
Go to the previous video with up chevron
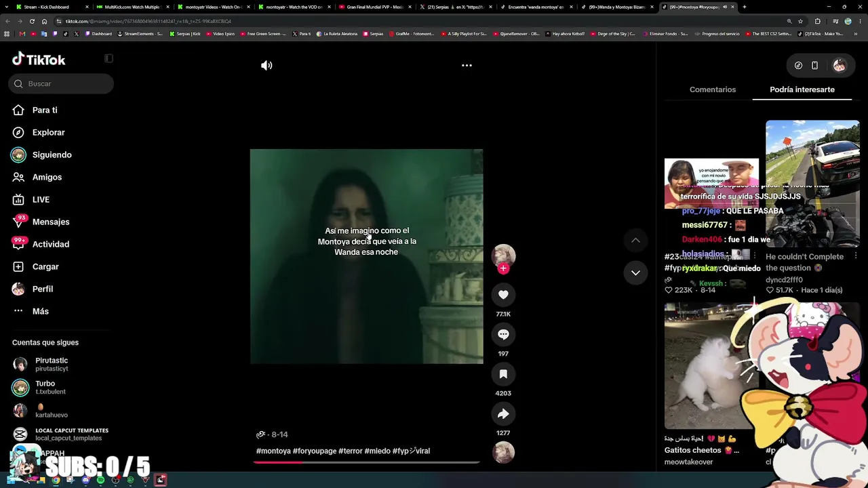point(635,241)
